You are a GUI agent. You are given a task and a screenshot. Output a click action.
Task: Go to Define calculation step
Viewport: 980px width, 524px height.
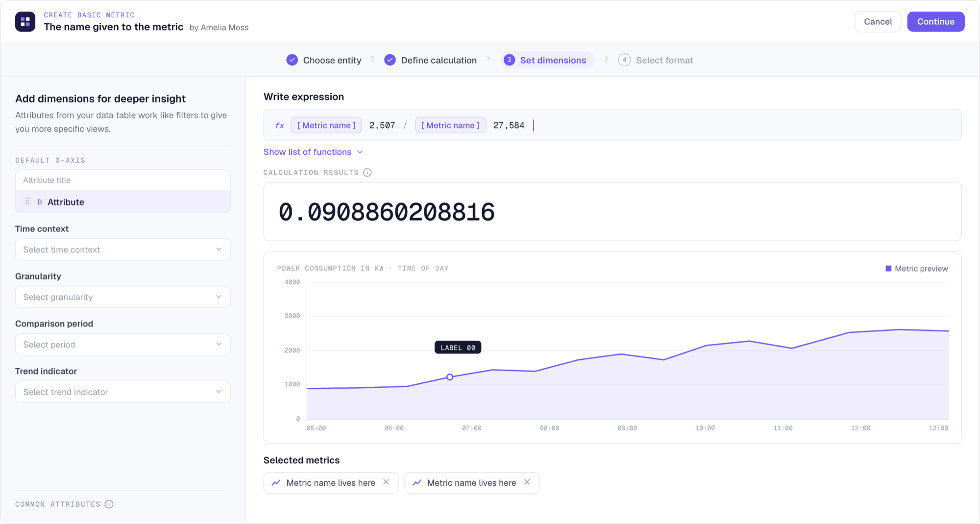(431, 60)
